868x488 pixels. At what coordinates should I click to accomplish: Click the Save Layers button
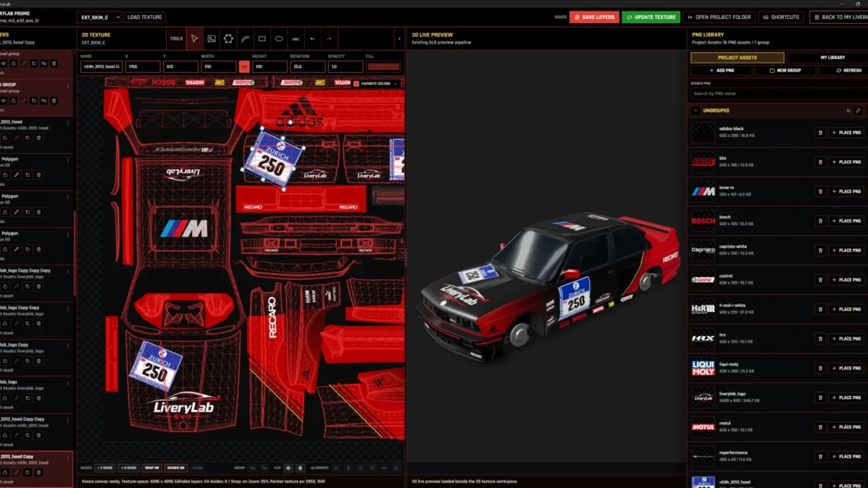pyautogui.click(x=594, y=17)
